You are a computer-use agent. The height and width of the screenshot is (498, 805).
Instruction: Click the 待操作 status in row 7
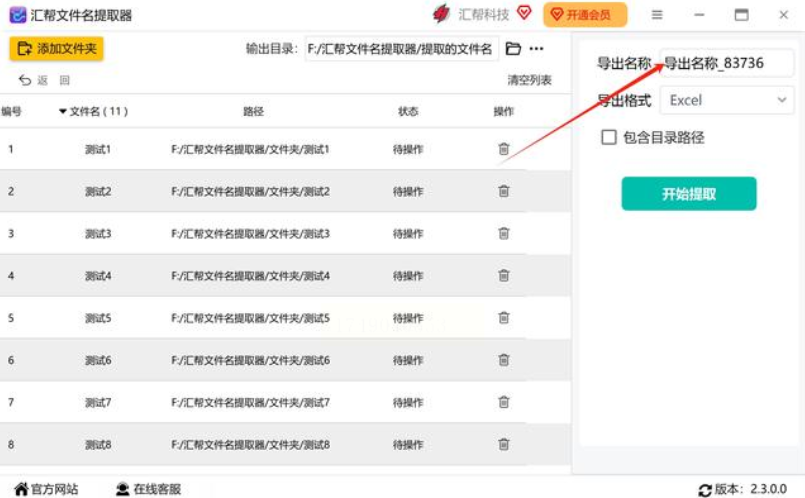point(408,403)
